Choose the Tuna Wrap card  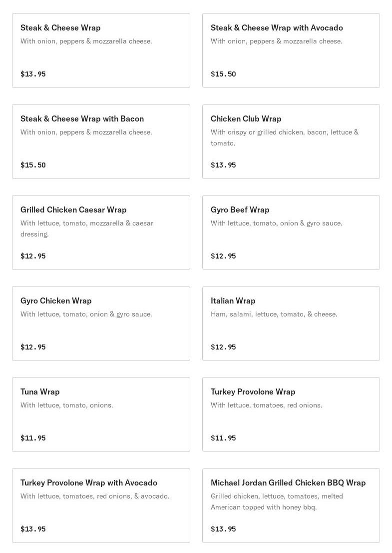coord(101,414)
